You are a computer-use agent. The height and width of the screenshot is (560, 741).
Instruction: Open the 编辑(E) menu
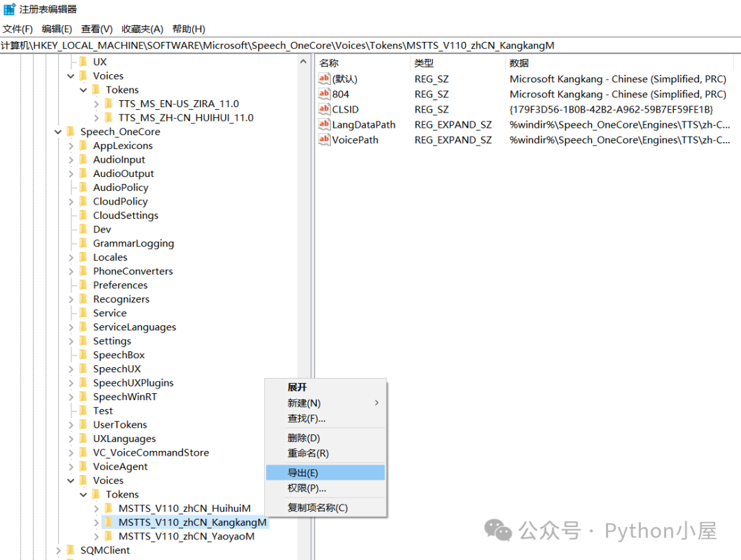pos(57,29)
